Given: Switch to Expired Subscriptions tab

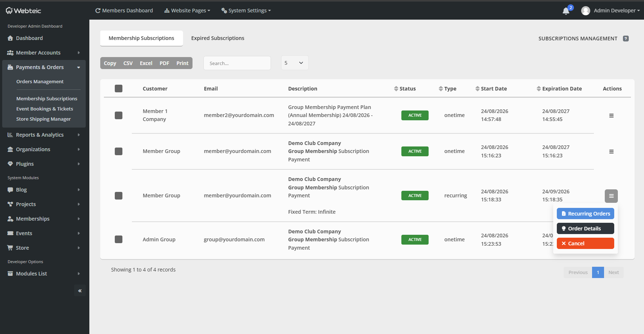Looking at the screenshot, I should 218,38.
